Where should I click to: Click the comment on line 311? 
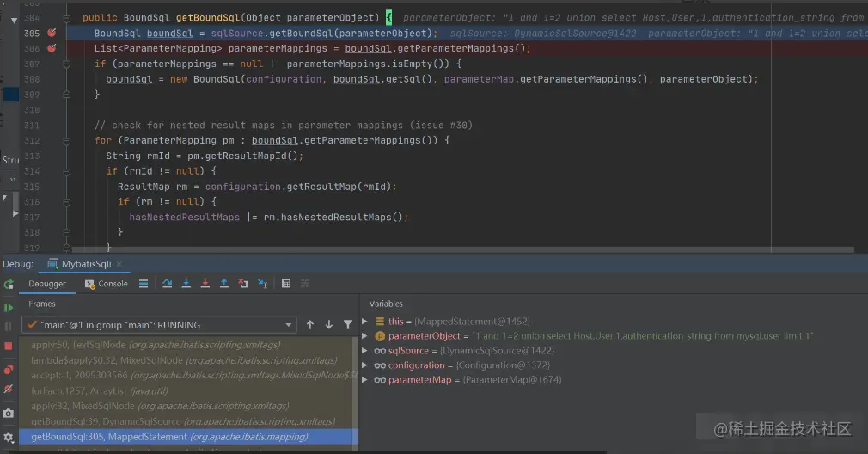coord(284,126)
